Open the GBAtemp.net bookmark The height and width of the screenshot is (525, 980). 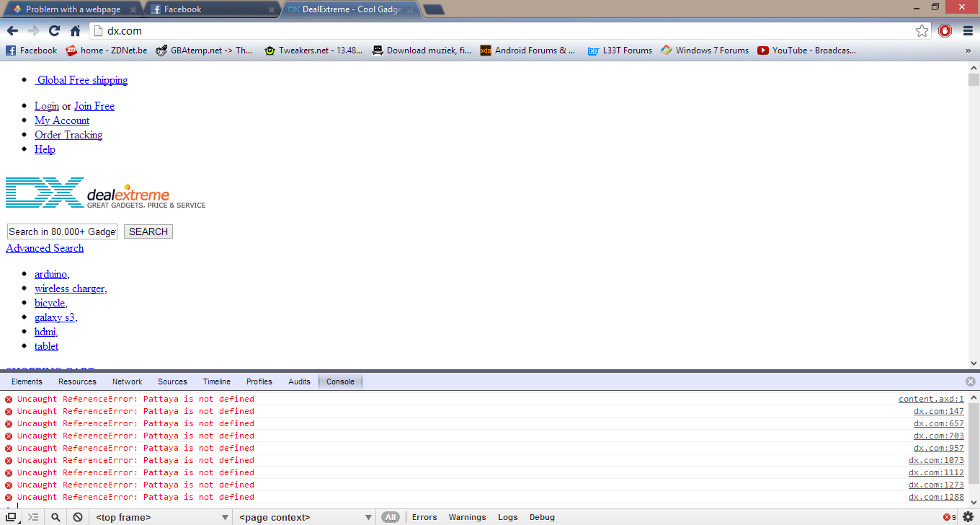pos(204,50)
